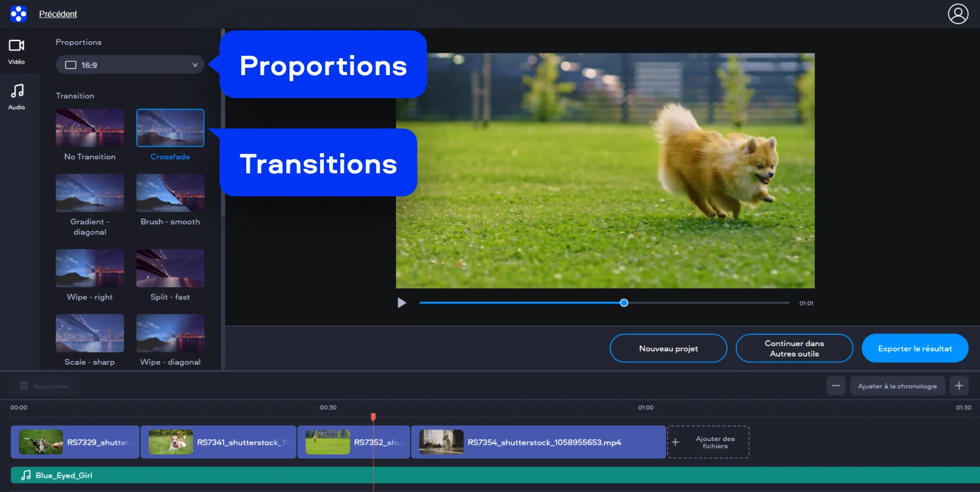Click Ajuster à la chronologie
This screenshot has height=492, width=980.
[x=897, y=386]
